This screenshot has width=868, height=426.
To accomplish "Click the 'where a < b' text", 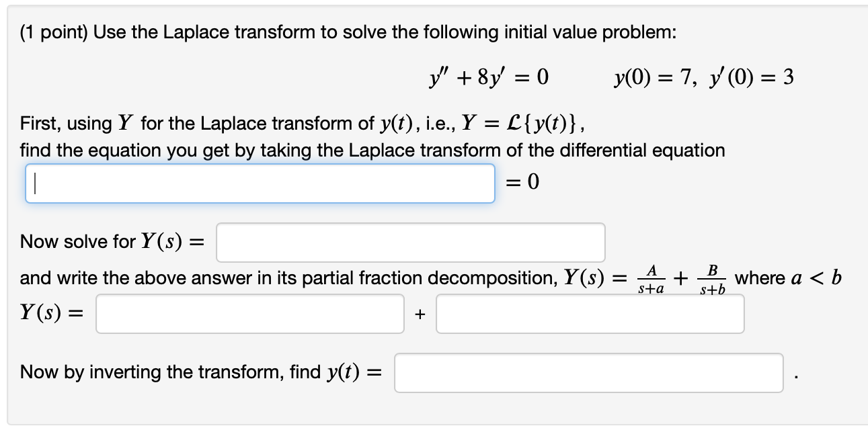I will pyautogui.click(x=787, y=278).
